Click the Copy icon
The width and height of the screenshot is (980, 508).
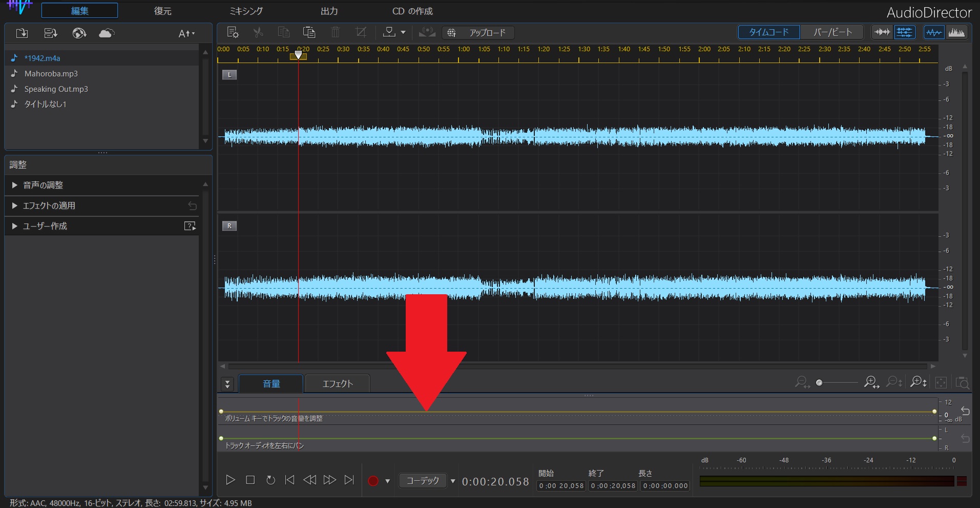[x=283, y=32]
